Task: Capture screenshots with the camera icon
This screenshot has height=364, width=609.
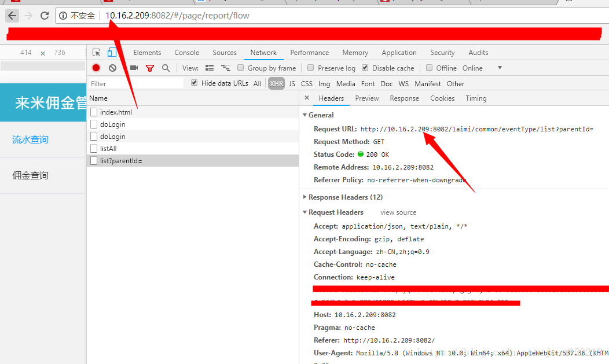Action: coord(134,68)
